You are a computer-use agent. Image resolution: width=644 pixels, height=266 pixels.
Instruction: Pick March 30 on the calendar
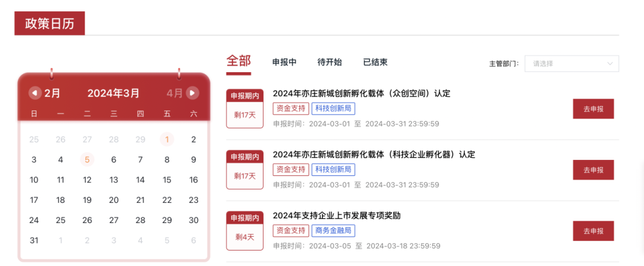(x=193, y=220)
